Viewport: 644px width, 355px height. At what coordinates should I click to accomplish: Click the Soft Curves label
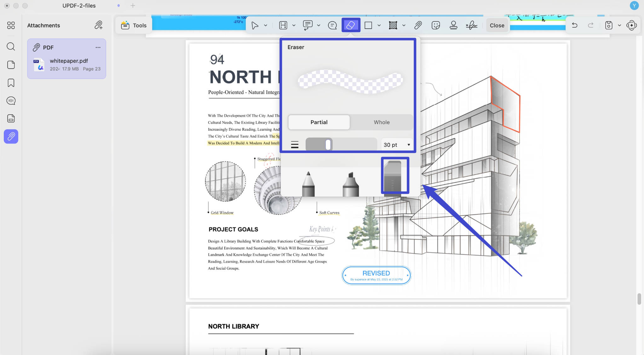[329, 213]
